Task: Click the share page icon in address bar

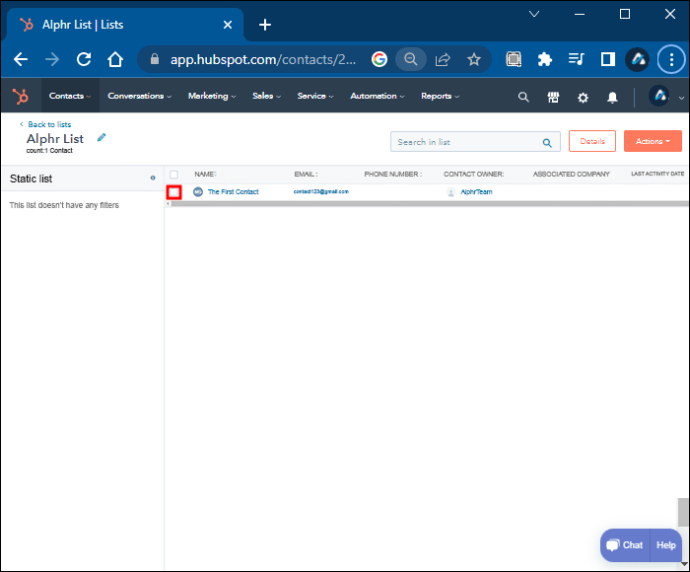Action: (441, 59)
